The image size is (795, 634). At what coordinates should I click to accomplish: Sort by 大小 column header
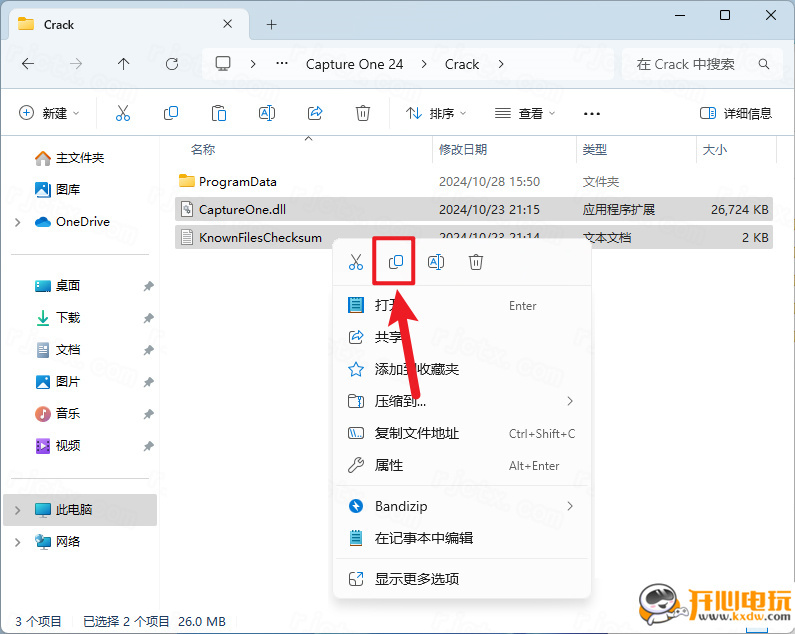pos(715,150)
